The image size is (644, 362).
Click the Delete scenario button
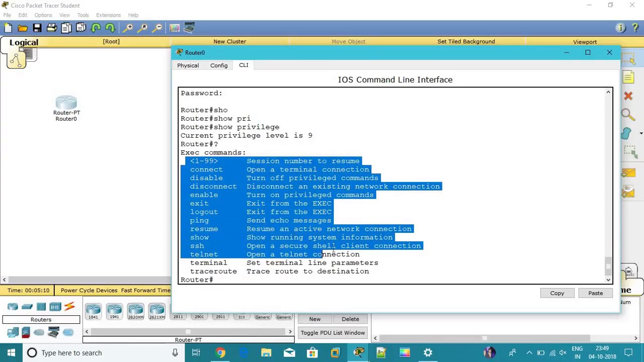point(350,319)
